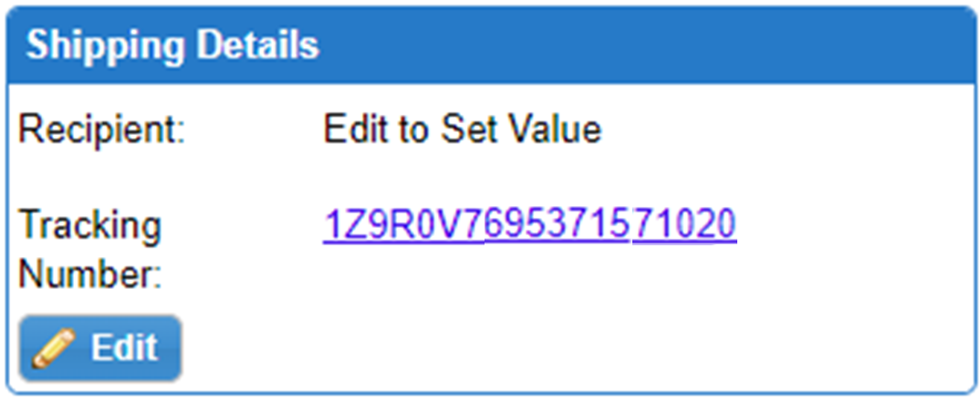Click the word 'Tracking' in the label

pyautogui.click(x=90, y=225)
